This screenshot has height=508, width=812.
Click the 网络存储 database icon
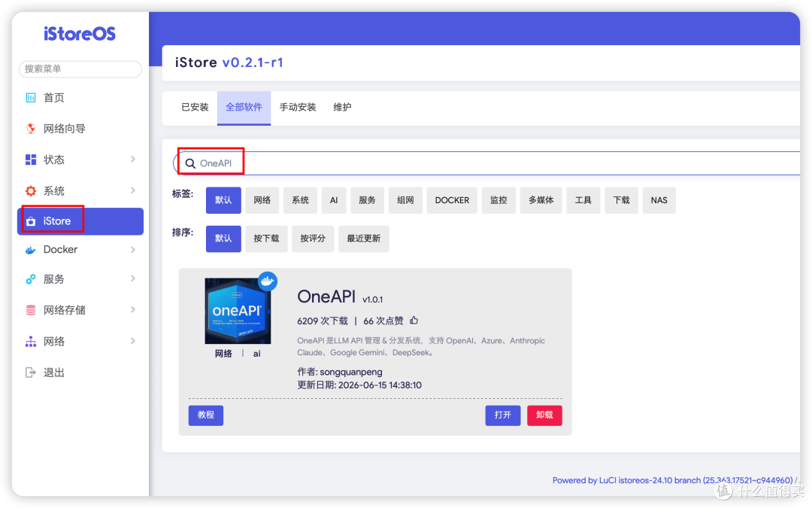pos(31,310)
